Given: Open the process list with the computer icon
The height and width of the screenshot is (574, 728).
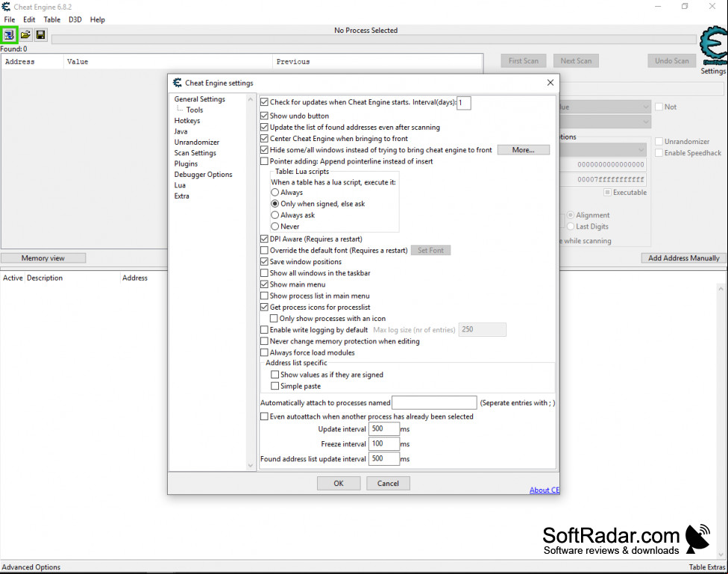Looking at the screenshot, I should (9, 35).
